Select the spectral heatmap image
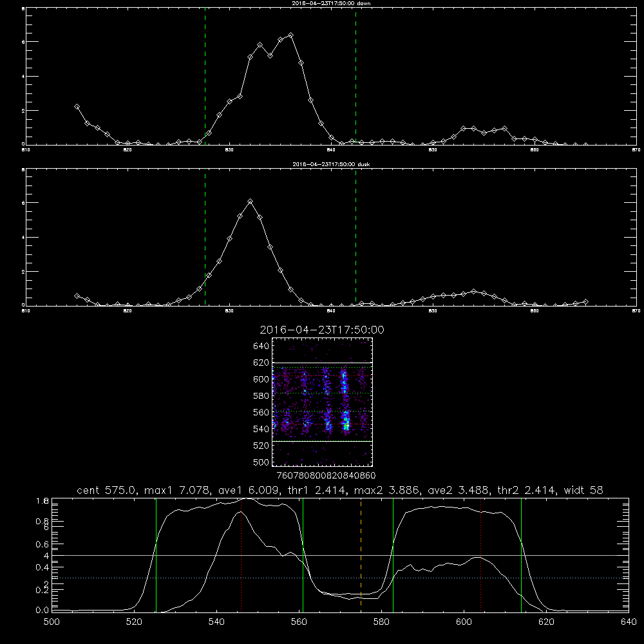 [323, 402]
